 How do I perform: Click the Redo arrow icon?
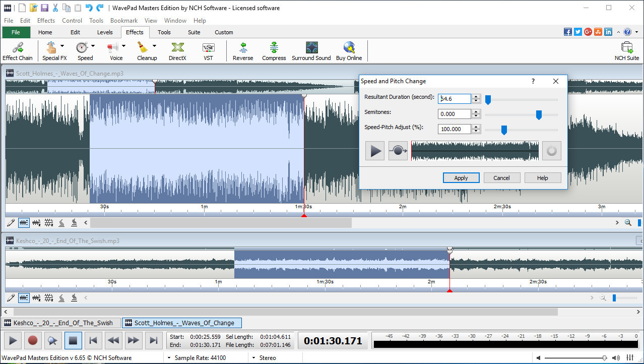click(x=100, y=8)
